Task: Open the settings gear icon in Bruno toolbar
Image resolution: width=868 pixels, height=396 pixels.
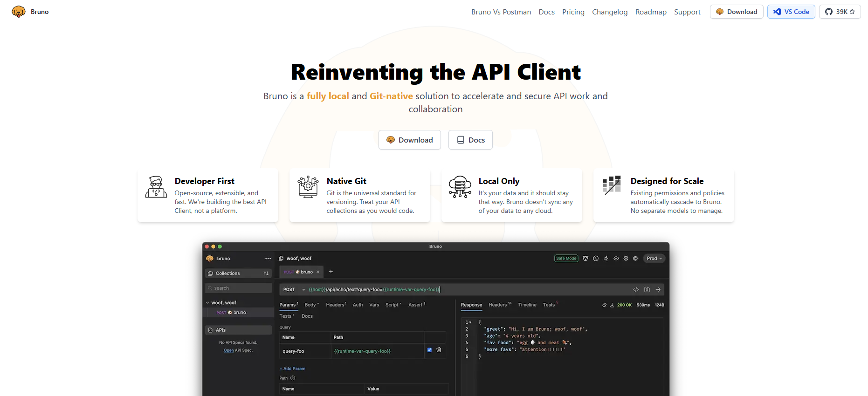Action: click(x=626, y=259)
